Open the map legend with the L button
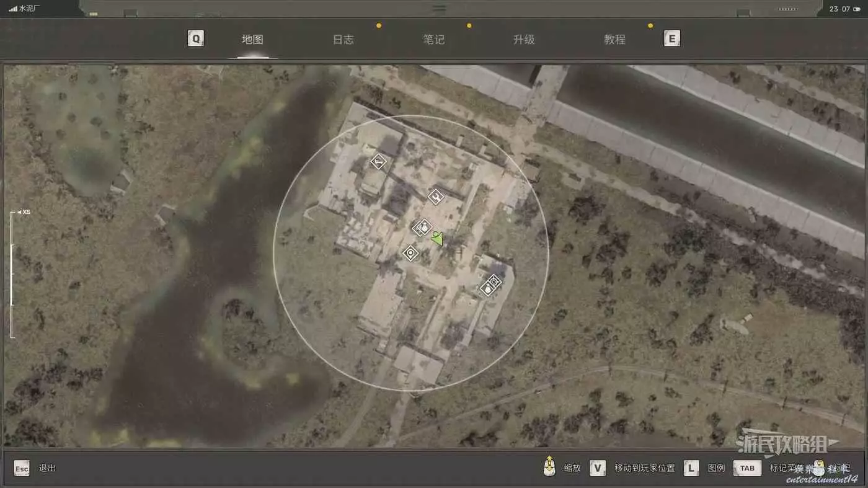 (x=691, y=468)
